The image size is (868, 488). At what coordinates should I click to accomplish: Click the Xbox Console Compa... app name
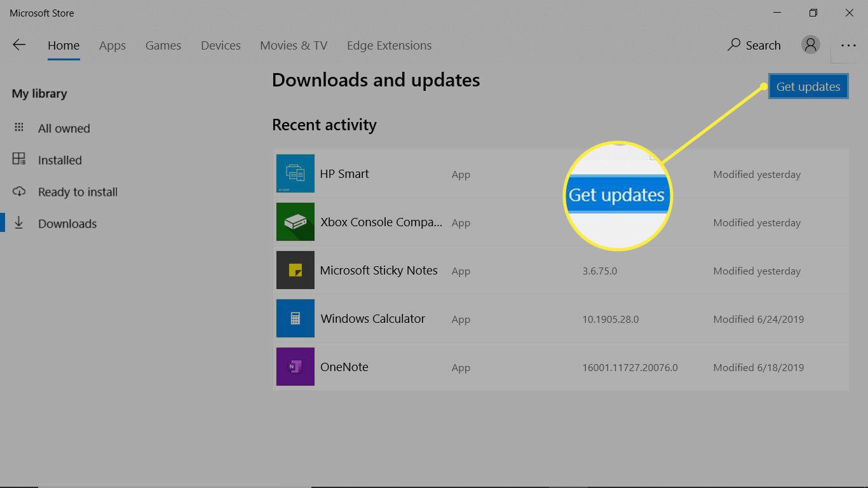pos(381,222)
